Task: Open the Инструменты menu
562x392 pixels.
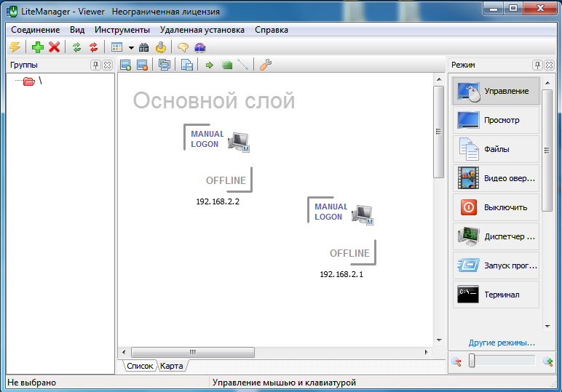Action: click(x=122, y=30)
